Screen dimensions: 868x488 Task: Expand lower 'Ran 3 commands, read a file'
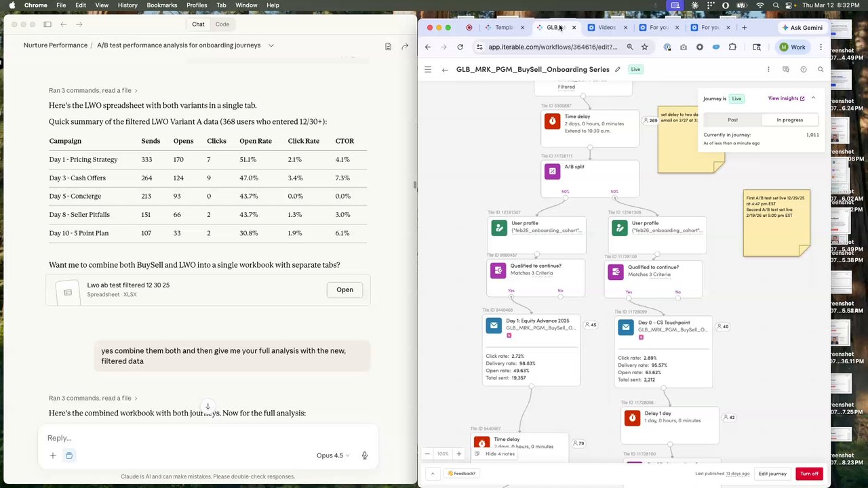pos(93,398)
